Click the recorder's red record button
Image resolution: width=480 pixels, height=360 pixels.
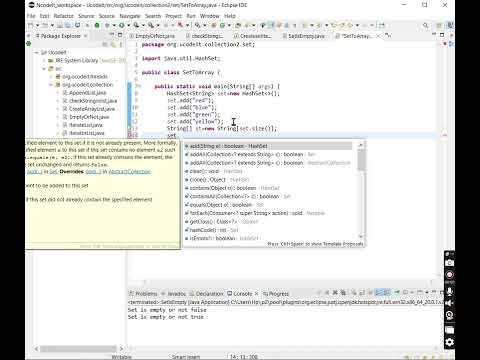click(x=449, y=275)
